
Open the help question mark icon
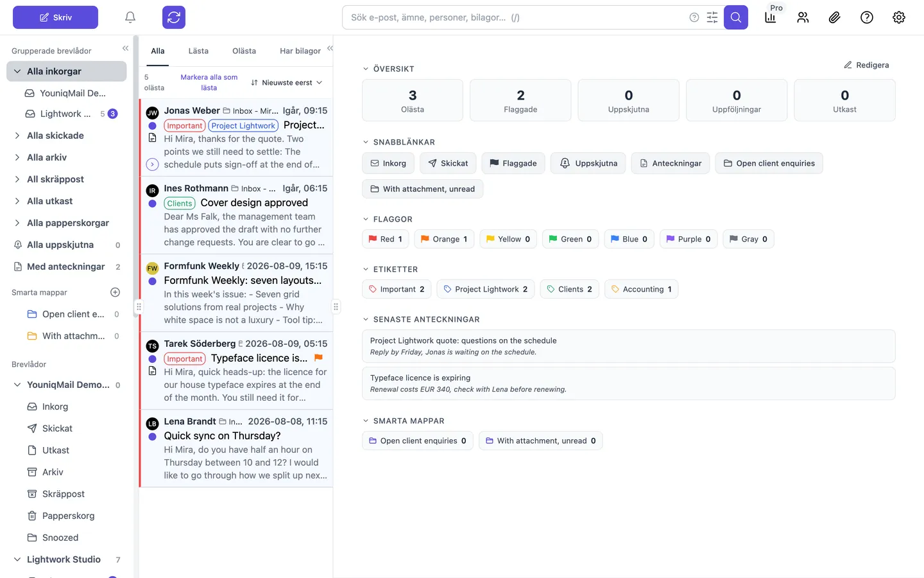click(867, 17)
